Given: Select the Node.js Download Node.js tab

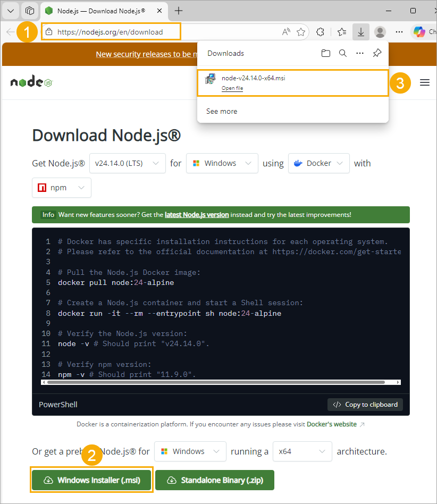Looking at the screenshot, I should click(x=104, y=11).
